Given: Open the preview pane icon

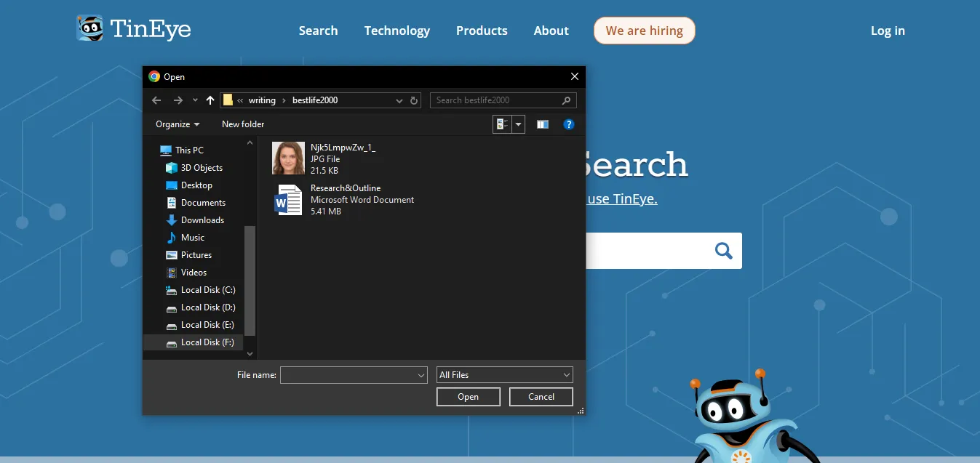Looking at the screenshot, I should tap(542, 124).
